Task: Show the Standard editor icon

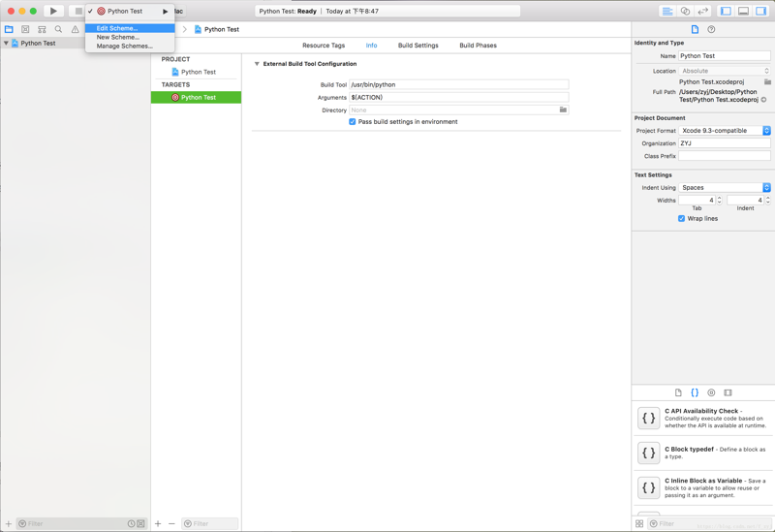Action: (667, 11)
